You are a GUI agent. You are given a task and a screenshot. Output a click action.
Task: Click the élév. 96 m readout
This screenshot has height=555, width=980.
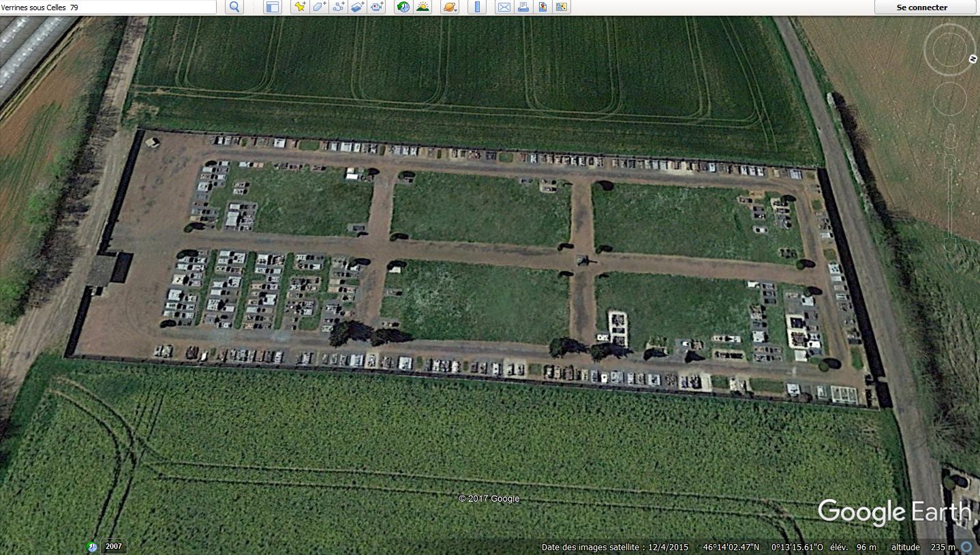coord(853,547)
